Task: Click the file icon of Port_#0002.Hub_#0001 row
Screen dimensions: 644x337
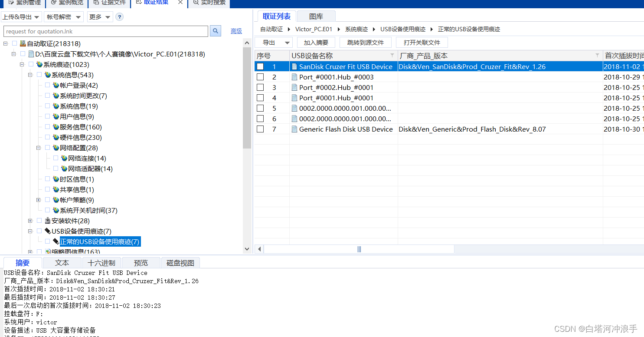Action: 294,87
